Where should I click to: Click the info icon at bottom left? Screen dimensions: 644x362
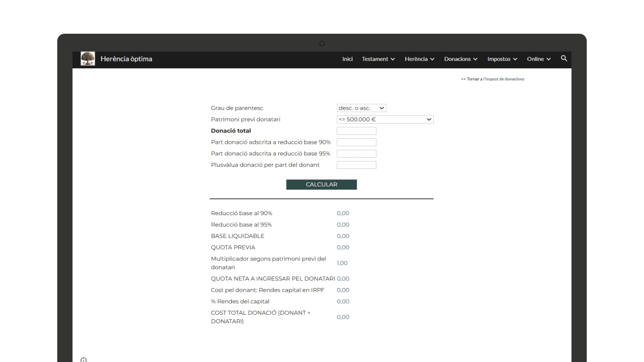[x=84, y=359]
